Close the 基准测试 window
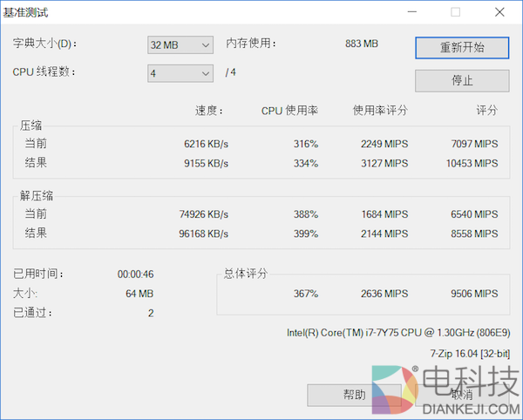Image resolution: width=523 pixels, height=420 pixels. [498, 12]
